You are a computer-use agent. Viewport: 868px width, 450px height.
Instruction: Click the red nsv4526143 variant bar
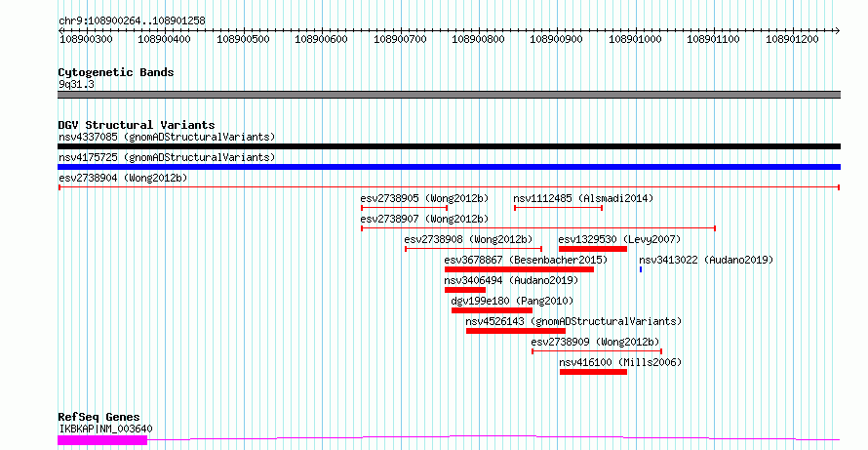516,331
